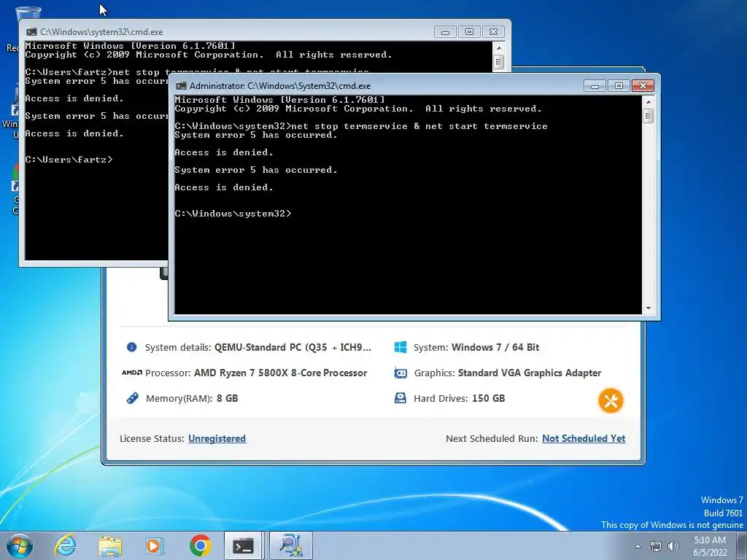This screenshot has width=747, height=560.
Task: Maximize the Administrator cmd window
Action: (619, 86)
